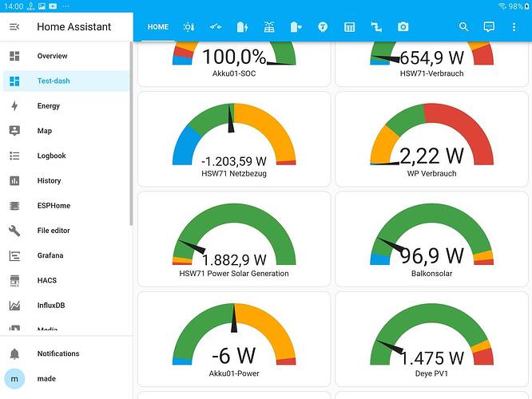Screen dimensions: 532x399
Task: Click the InfluxDB label
Action: click(x=51, y=306)
